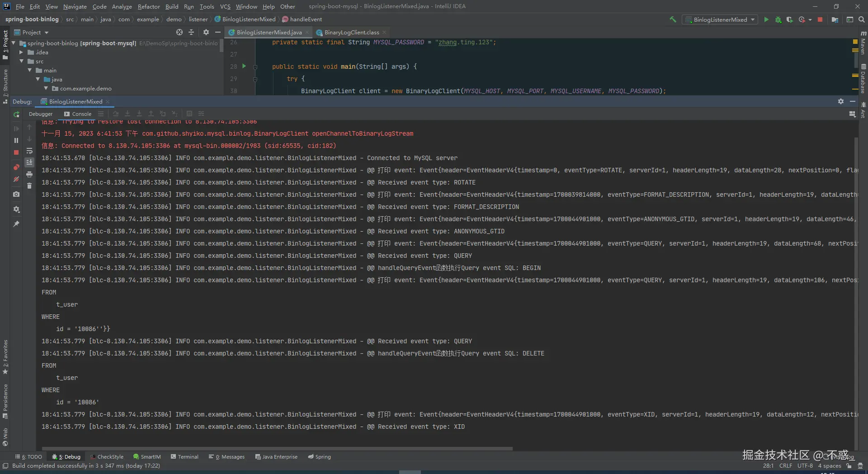This screenshot has width=868, height=474.
Task: Click handleEvent in the breadcrumb bar
Action: (x=306, y=19)
